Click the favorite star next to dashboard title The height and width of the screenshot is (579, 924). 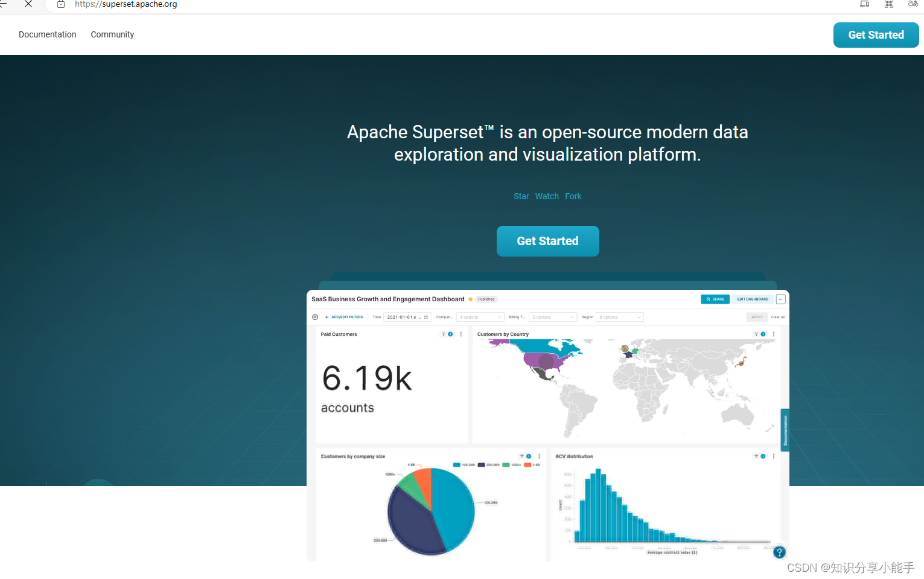coord(471,299)
